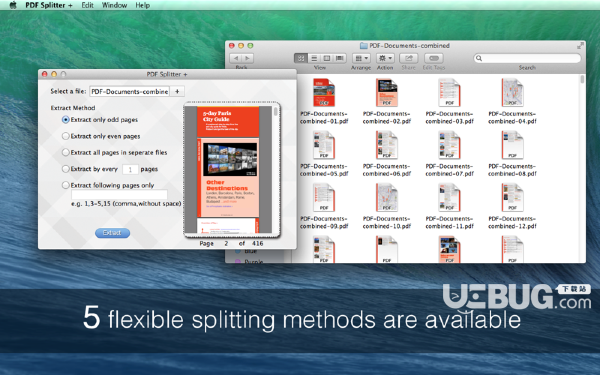Open the PDF Splitter + app menu
Viewport: 600px width, 375px height.
point(49,5)
